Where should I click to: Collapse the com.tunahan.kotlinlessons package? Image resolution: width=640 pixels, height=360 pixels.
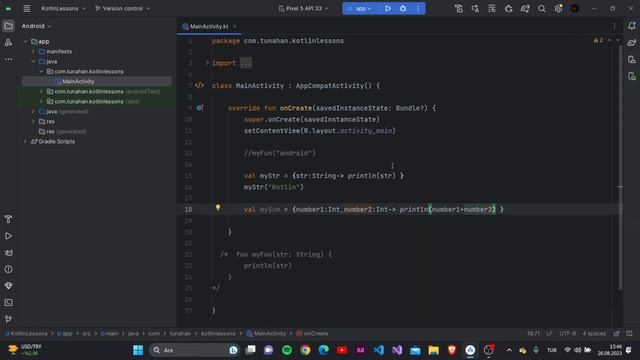42,71
